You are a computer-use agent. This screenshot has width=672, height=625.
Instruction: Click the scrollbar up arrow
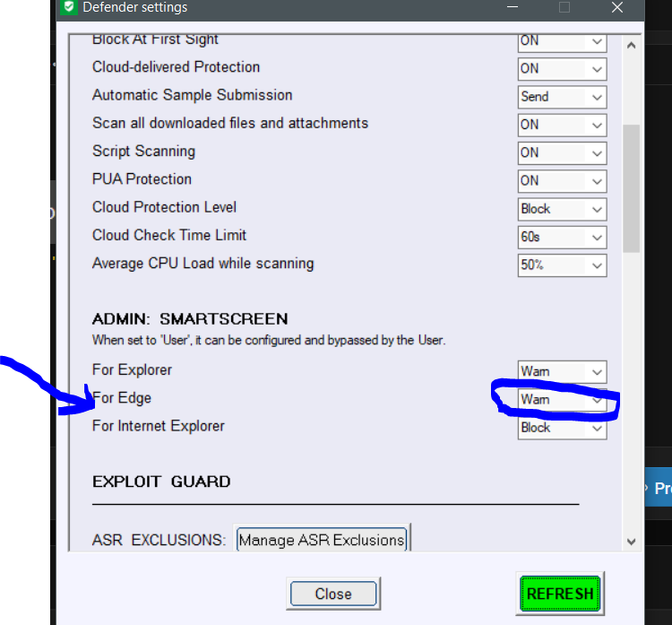(x=631, y=46)
